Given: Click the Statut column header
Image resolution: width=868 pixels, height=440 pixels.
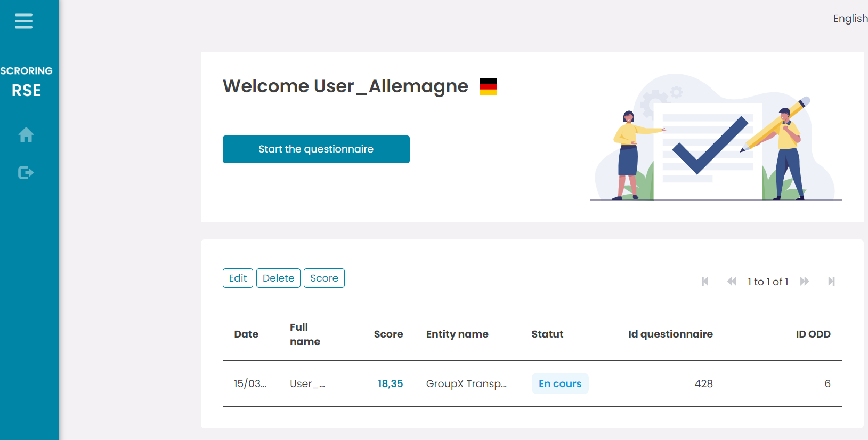Looking at the screenshot, I should coord(547,334).
